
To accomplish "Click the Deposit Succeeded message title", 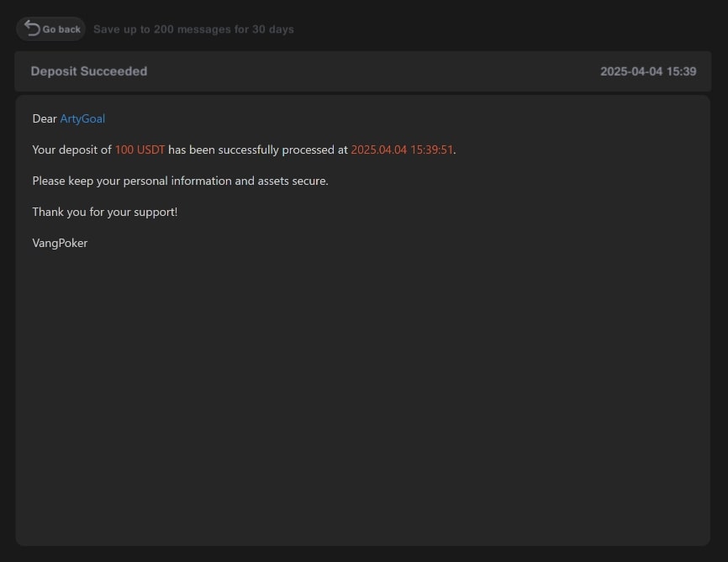I will point(89,71).
